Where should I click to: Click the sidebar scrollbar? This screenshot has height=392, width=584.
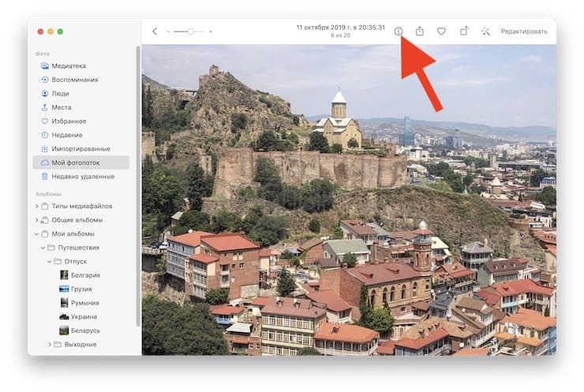(138, 186)
